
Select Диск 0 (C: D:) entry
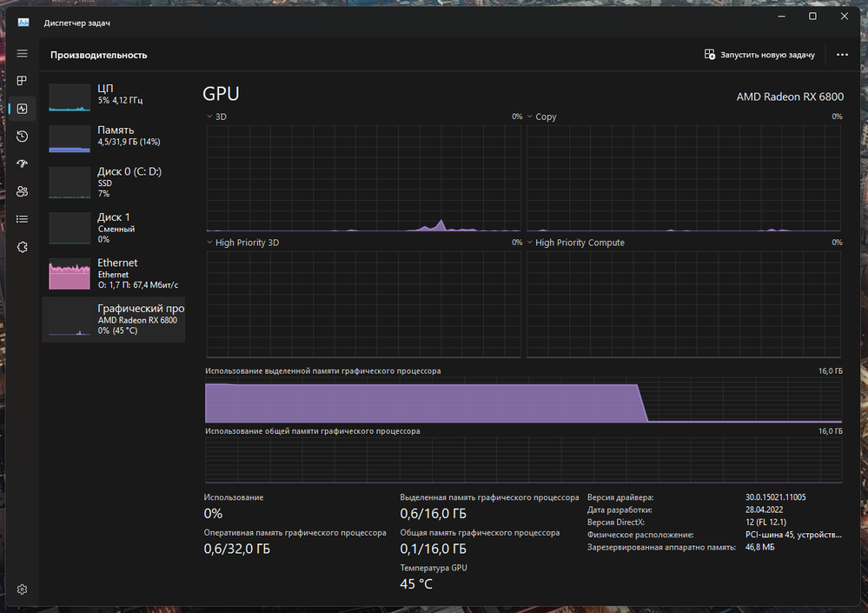tap(114, 183)
